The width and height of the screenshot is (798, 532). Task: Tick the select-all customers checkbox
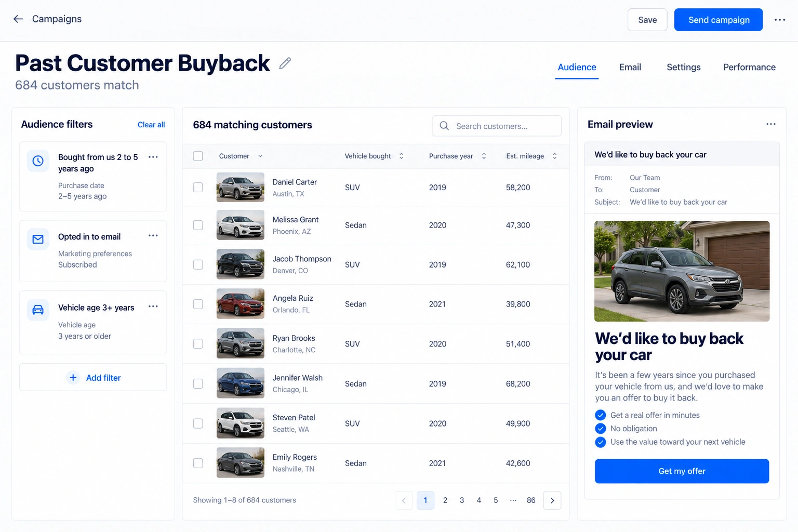click(x=198, y=156)
